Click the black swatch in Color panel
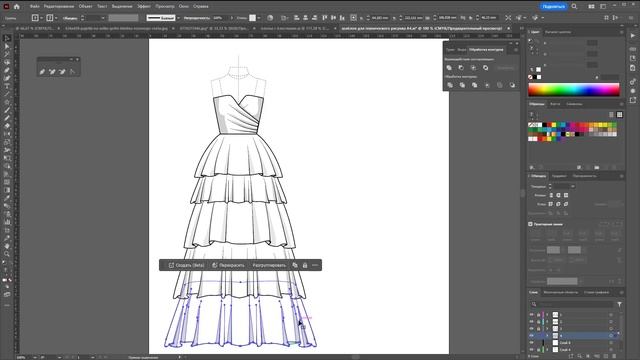640x360 pixels. [x=534, y=77]
